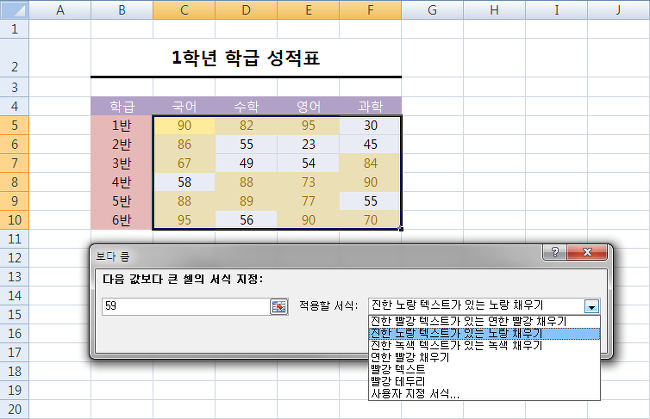Click the 영어 header cell

coord(308,107)
